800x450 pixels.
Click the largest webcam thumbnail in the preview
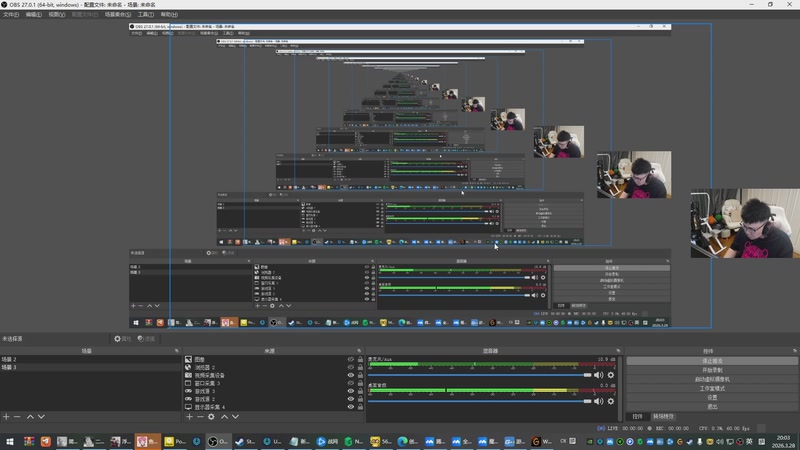coord(745,223)
